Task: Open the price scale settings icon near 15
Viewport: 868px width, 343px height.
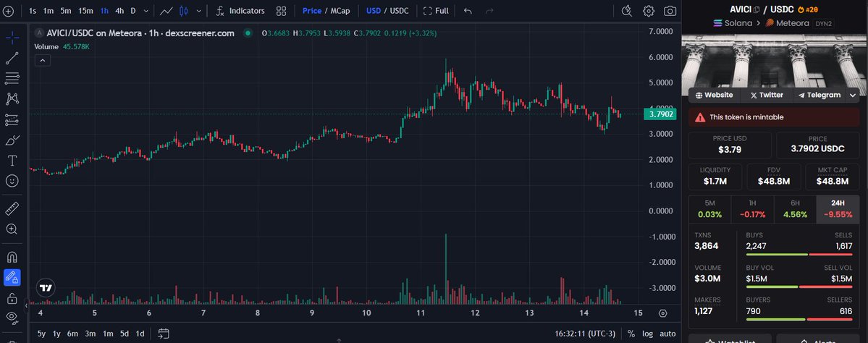Action: (662, 313)
